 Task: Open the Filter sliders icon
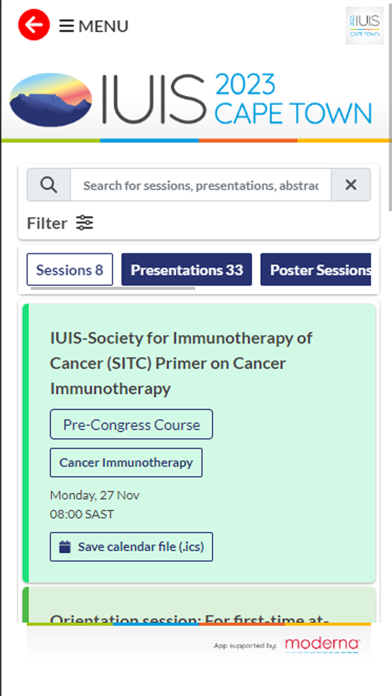pos(84,222)
